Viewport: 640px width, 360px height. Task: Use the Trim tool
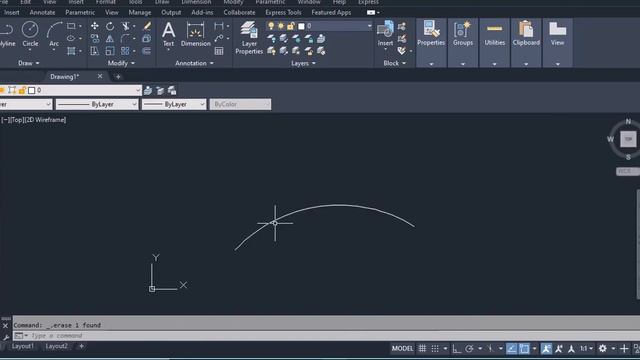pos(125,26)
